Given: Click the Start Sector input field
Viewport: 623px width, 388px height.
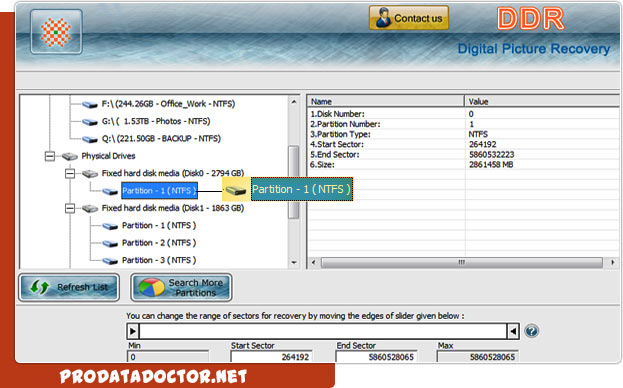Looking at the screenshot, I should (x=271, y=357).
